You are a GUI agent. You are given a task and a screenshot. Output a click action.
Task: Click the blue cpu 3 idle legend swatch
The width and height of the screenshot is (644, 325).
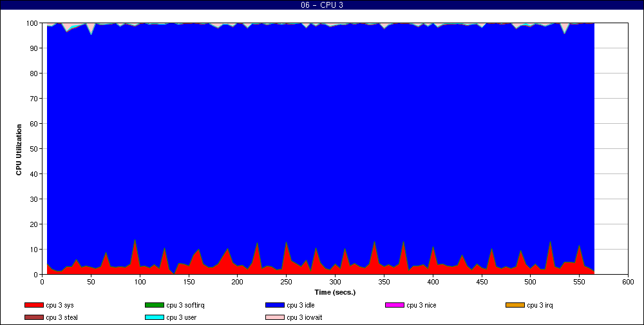point(275,305)
